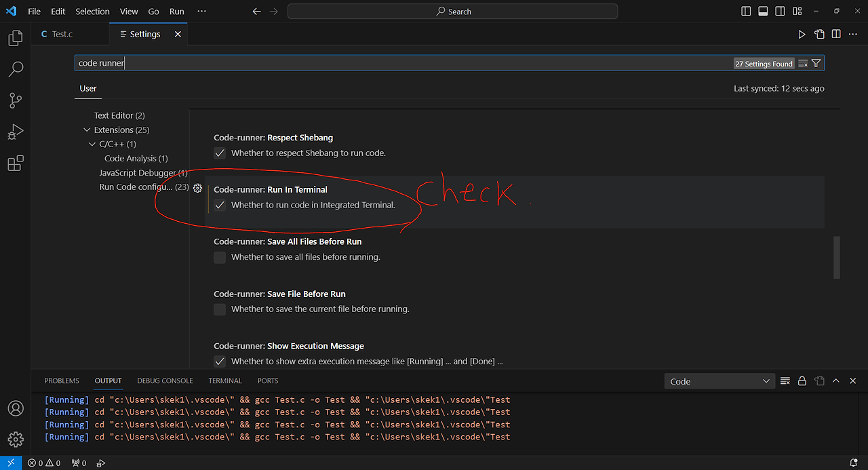Click the title bar Search command box

click(452, 12)
